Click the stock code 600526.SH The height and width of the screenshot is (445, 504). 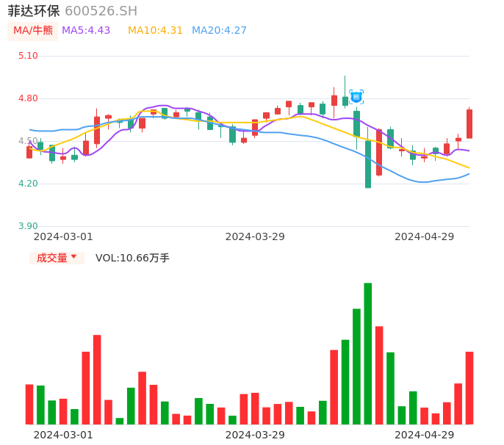click(x=101, y=11)
